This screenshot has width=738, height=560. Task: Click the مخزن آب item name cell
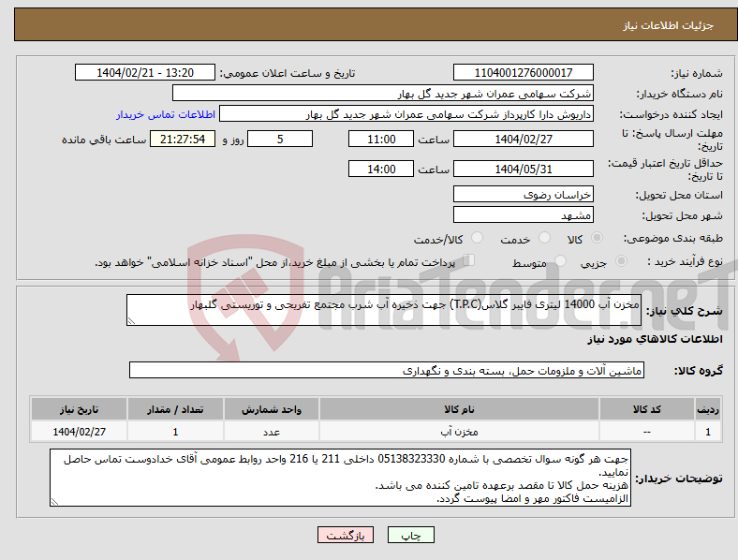pos(459,432)
